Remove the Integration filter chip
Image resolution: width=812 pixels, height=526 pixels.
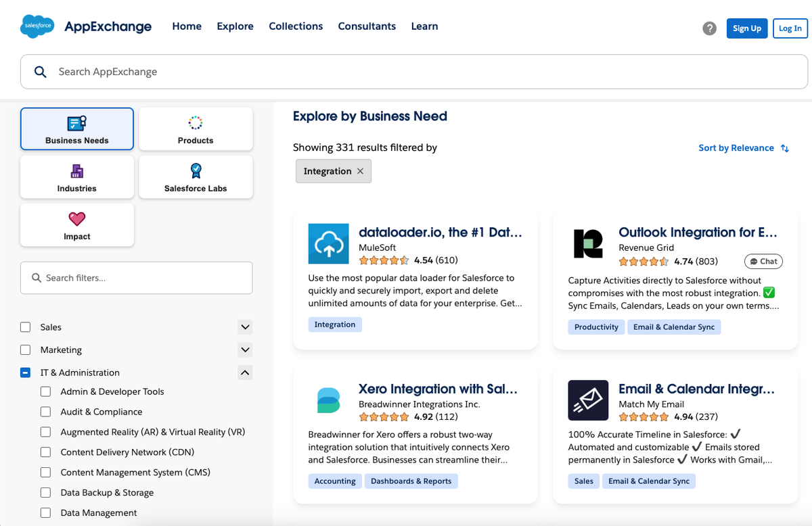[x=360, y=171]
